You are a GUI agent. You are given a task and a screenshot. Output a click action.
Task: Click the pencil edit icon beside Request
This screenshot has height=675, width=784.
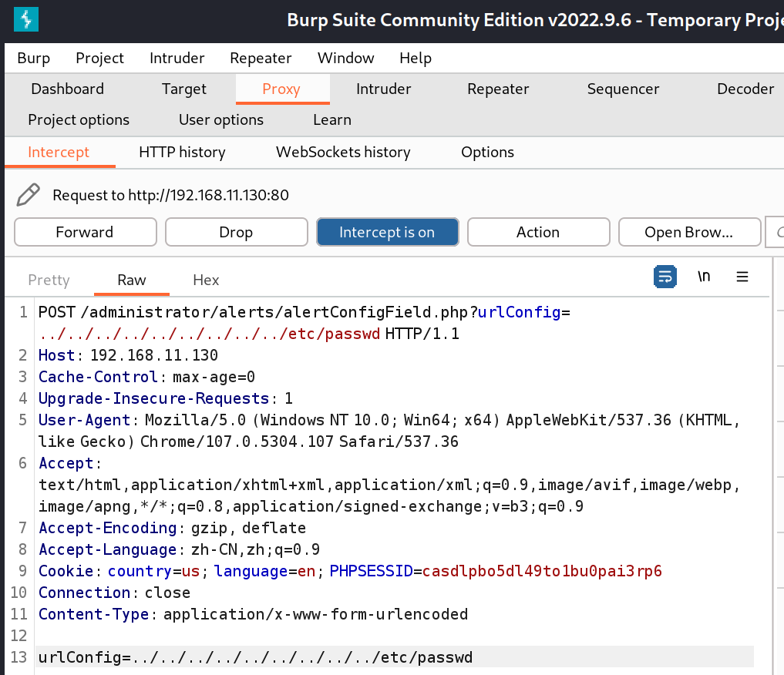pyautogui.click(x=28, y=195)
